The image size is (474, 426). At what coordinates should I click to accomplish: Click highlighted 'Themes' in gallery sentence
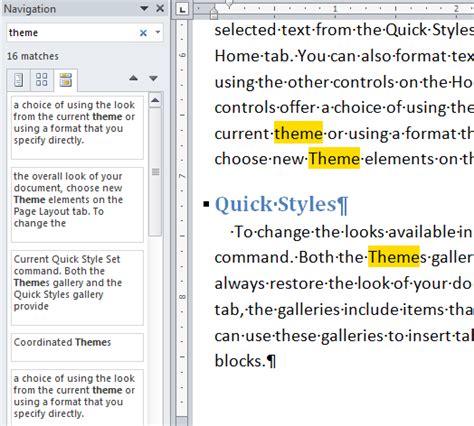(394, 257)
